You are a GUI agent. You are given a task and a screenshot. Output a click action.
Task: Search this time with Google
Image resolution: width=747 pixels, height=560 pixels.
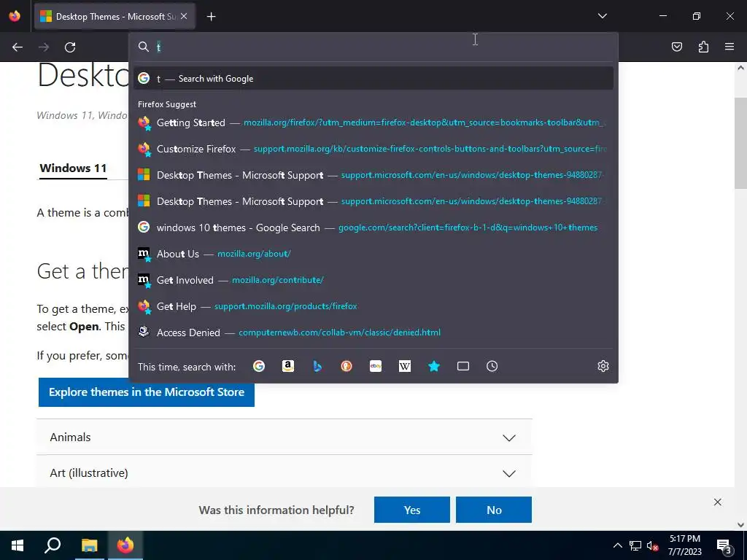pos(259,366)
